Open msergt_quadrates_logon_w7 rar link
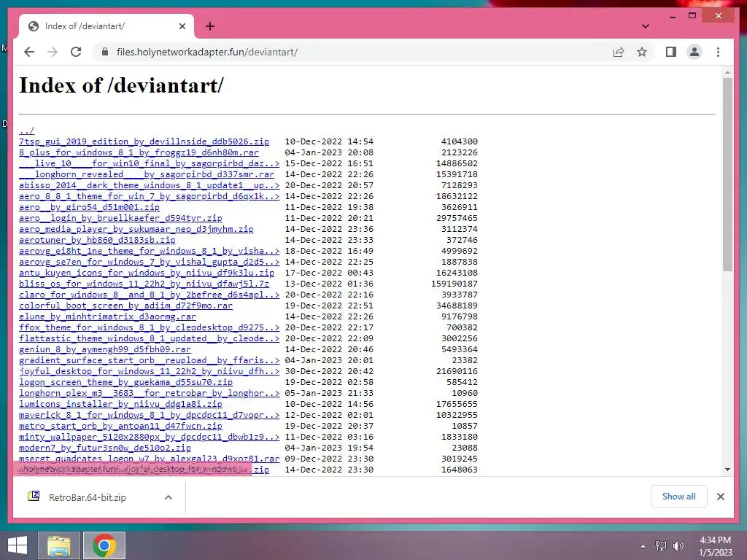 (x=149, y=459)
